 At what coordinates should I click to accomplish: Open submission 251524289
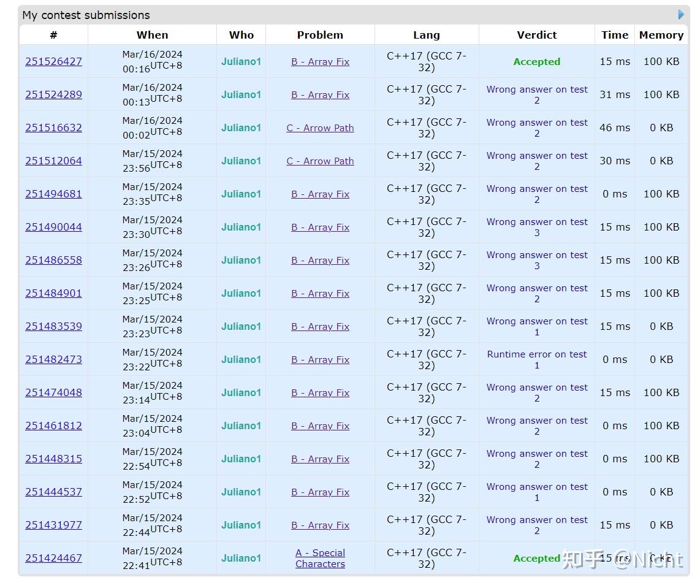pos(53,94)
